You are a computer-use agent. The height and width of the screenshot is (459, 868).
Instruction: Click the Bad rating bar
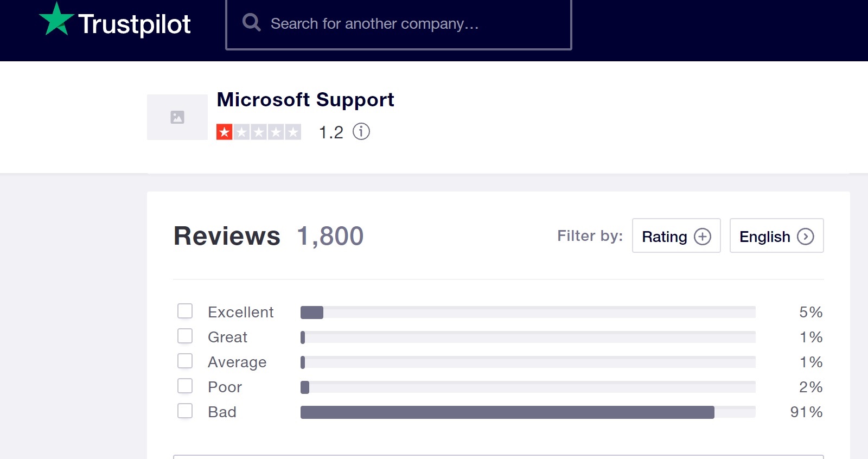point(528,412)
